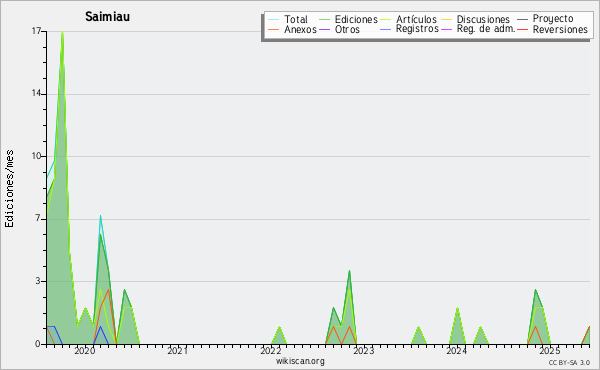The width and height of the screenshot is (600, 370).
Task: Click the blue Registros peak in early 2020
Action: [x=101, y=327]
